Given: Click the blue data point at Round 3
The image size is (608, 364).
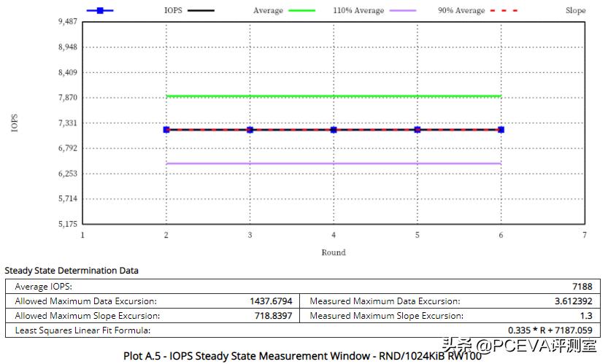Looking at the screenshot, I should 250,130.
